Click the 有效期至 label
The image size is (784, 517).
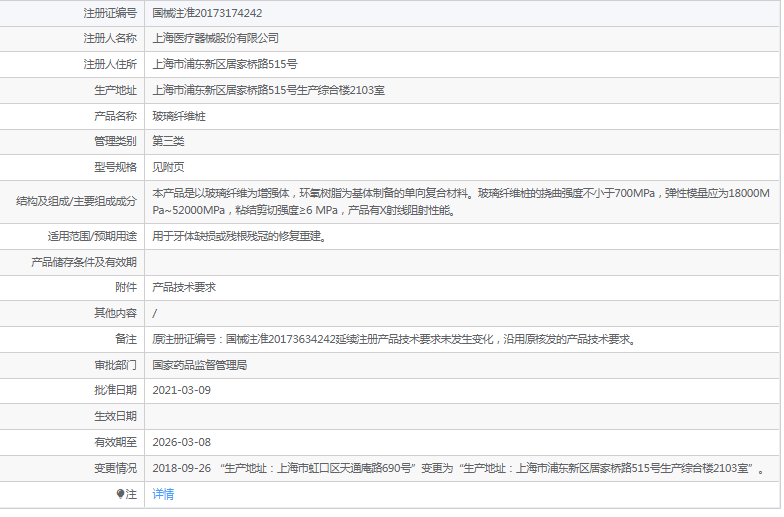pos(116,442)
